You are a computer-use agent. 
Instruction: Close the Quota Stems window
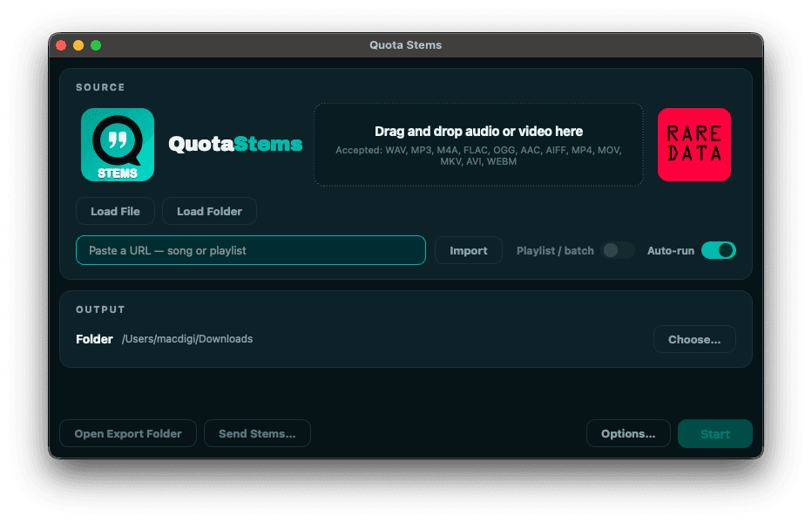click(61, 45)
